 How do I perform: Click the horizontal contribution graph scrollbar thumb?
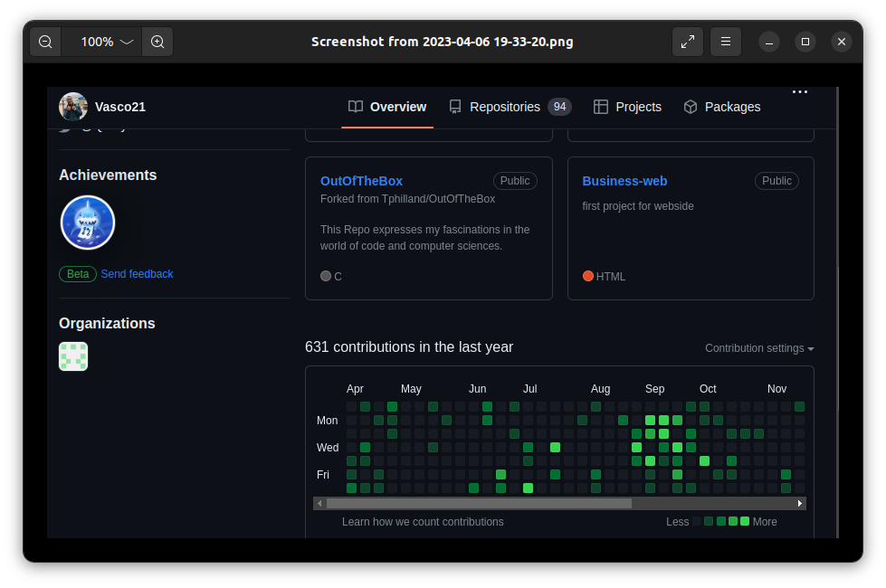(479, 503)
